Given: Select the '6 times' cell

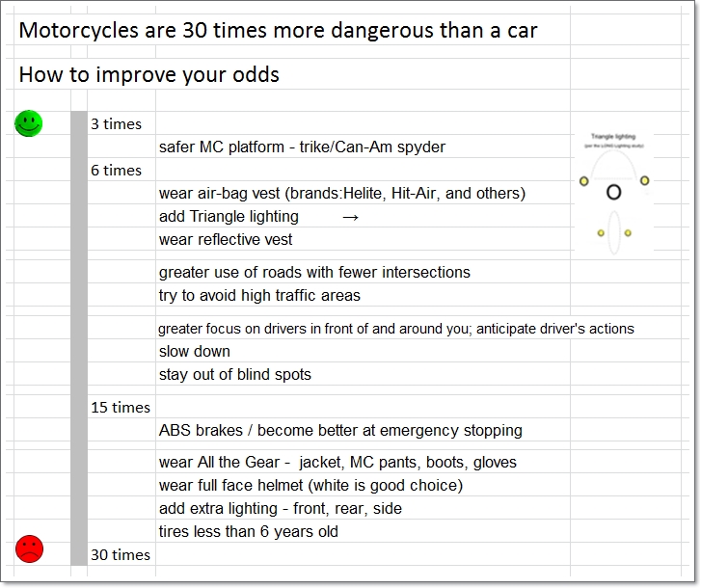Looking at the screenshot, I should [x=116, y=171].
